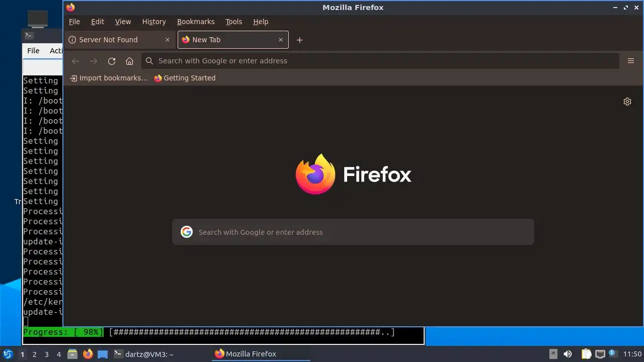Select the New Tab tab
This screenshot has height=362, width=644.
(x=233, y=40)
